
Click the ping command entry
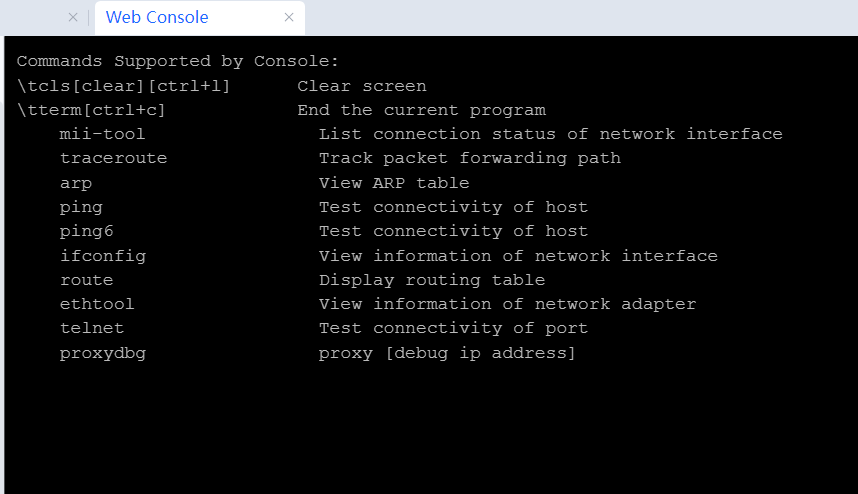coord(81,207)
